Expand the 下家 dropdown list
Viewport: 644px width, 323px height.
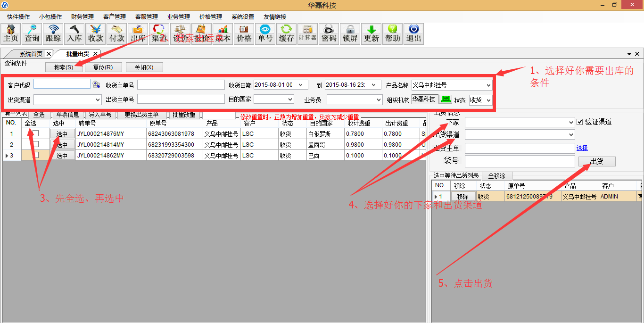[x=571, y=123]
